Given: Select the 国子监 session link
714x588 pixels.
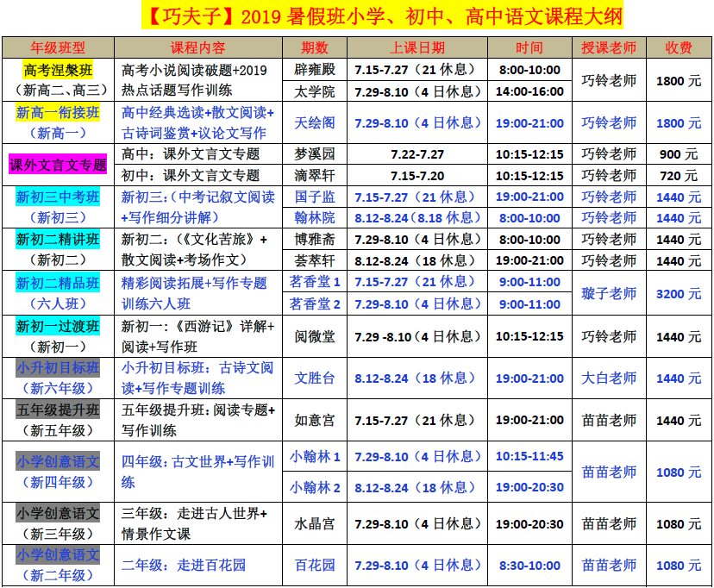Looking at the screenshot, I should click(315, 197).
